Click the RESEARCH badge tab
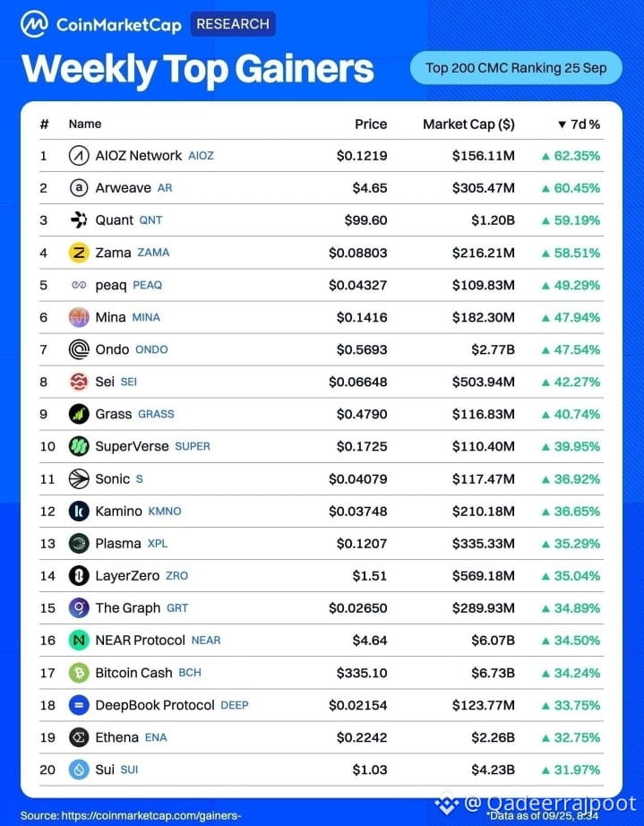 tap(233, 24)
